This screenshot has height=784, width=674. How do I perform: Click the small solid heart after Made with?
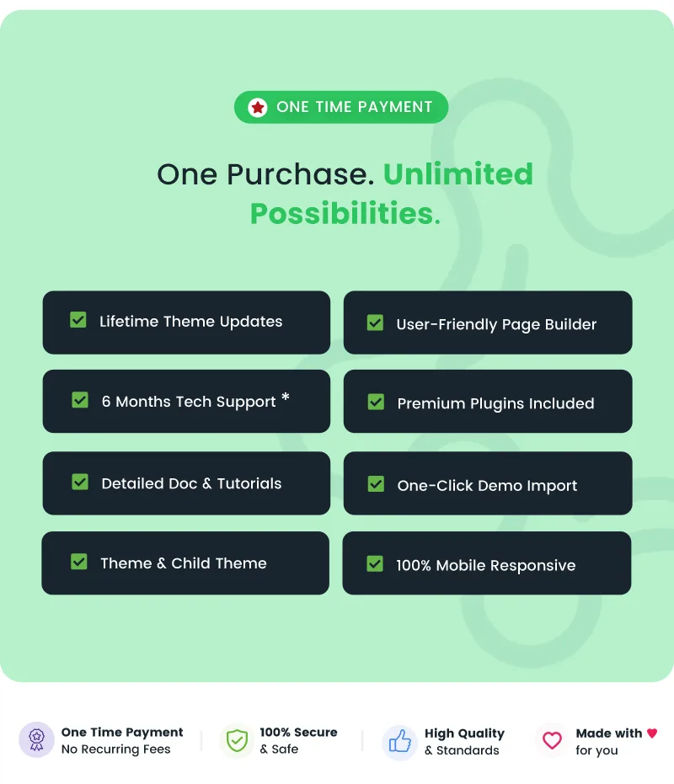[x=652, y=733]
